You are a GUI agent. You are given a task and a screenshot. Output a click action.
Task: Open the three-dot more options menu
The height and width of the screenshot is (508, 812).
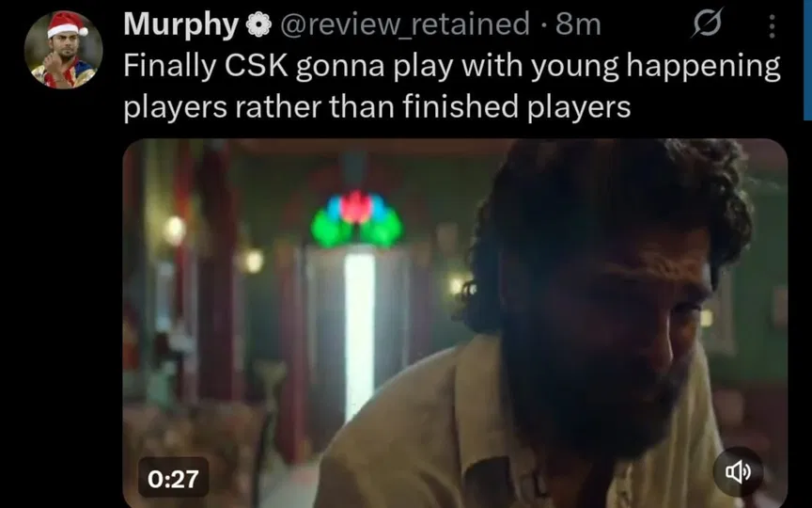pos(772,25)
